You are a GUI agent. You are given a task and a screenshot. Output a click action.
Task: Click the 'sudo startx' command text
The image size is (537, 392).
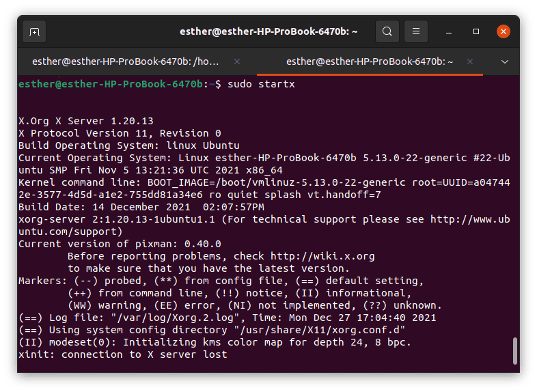[x=261, y=84]
